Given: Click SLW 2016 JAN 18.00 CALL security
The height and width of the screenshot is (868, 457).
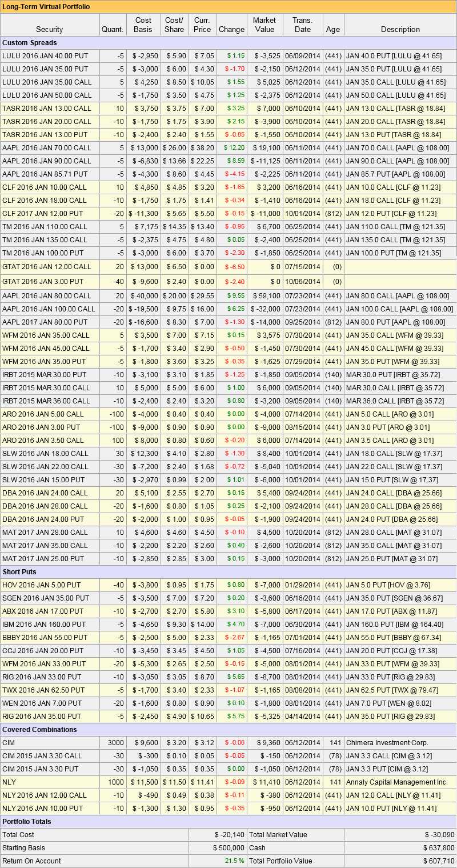Looking at the screenshot, I should (x=46, y=454).
